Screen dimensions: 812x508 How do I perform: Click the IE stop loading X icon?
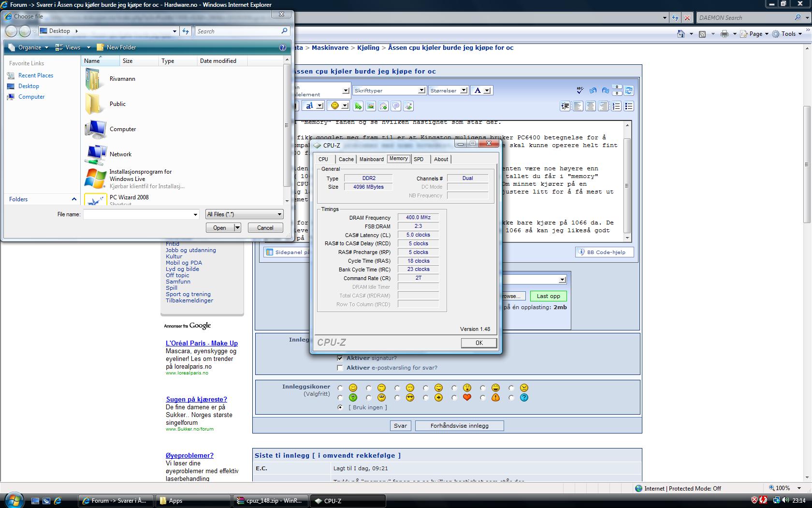(687, 18)
